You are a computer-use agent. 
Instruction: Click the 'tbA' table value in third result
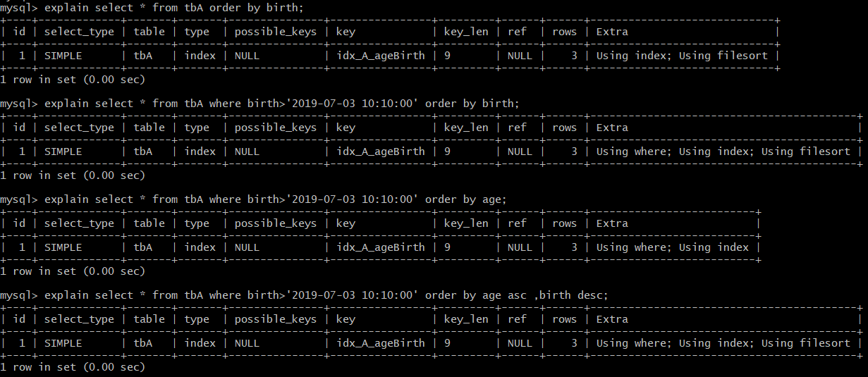[143, 247]
